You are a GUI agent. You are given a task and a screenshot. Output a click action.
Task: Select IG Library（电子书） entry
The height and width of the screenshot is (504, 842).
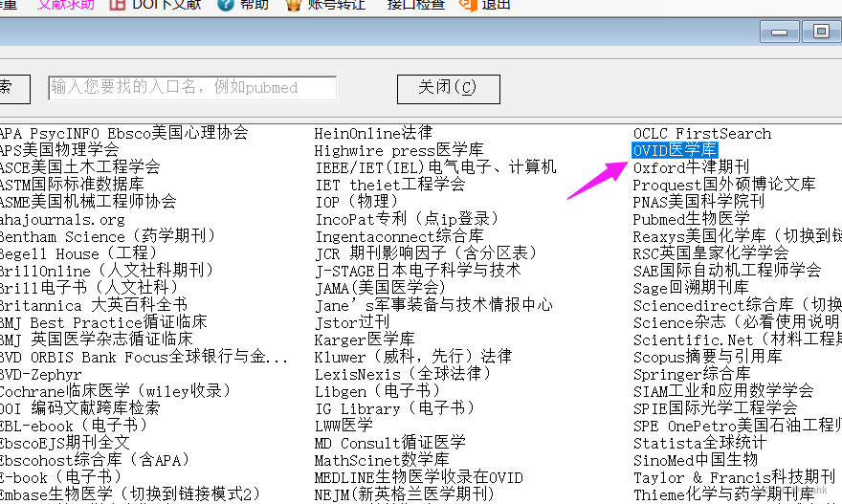395,408
